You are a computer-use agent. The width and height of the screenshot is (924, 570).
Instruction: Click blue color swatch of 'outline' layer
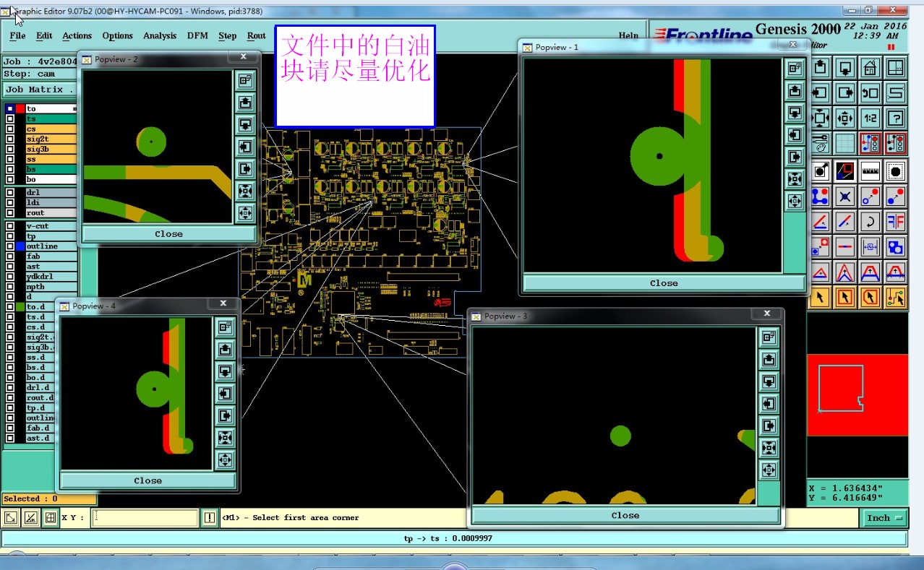[x=20, y=246]
